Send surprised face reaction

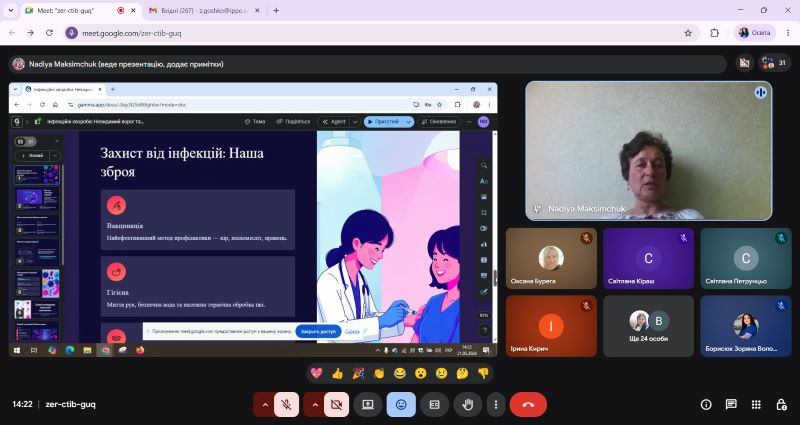pyautogui.click(x=420, y=373)
